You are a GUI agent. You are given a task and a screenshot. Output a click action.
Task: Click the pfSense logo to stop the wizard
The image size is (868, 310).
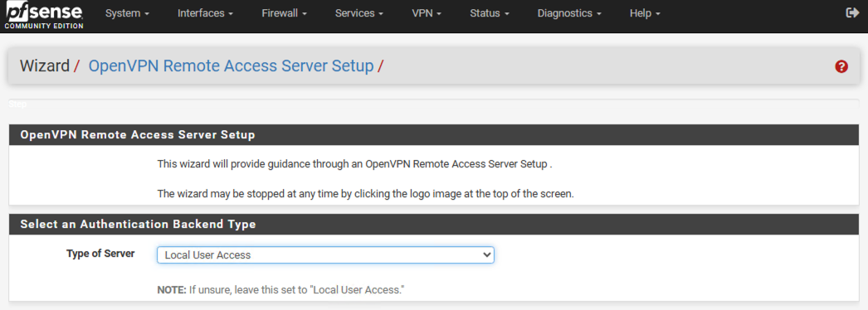(44, 16)
